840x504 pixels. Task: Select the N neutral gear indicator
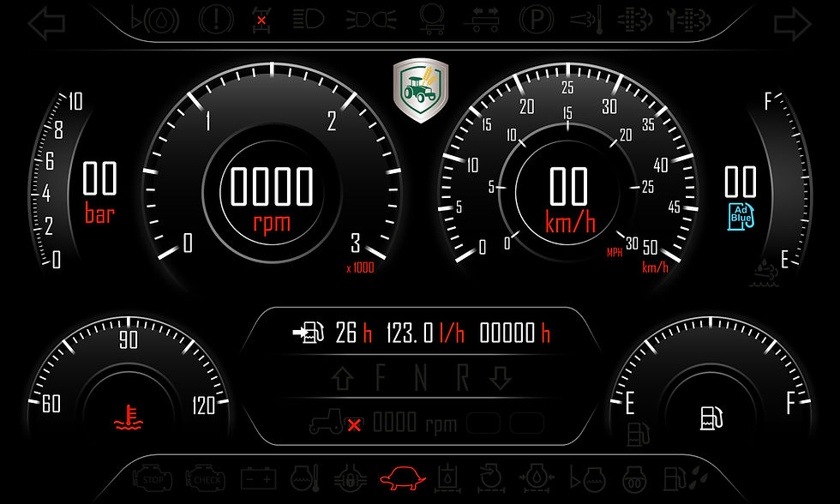pos(421,378)
